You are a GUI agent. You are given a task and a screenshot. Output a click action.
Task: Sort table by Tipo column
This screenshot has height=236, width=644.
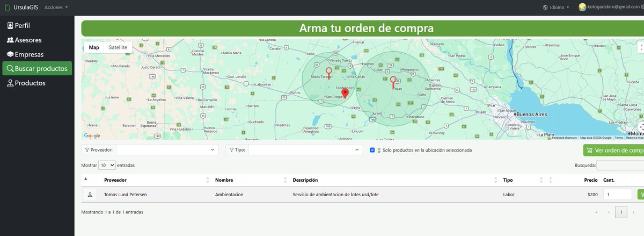click(x=524, y=180)
